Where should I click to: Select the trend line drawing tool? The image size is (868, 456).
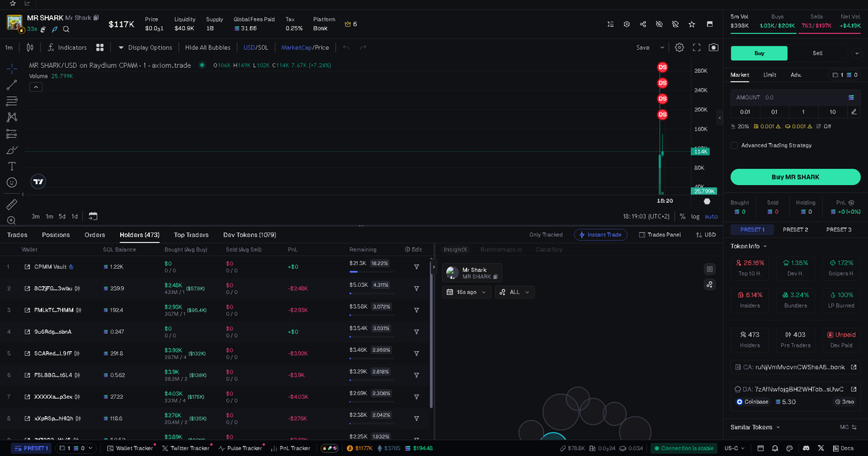click(12, 85)
